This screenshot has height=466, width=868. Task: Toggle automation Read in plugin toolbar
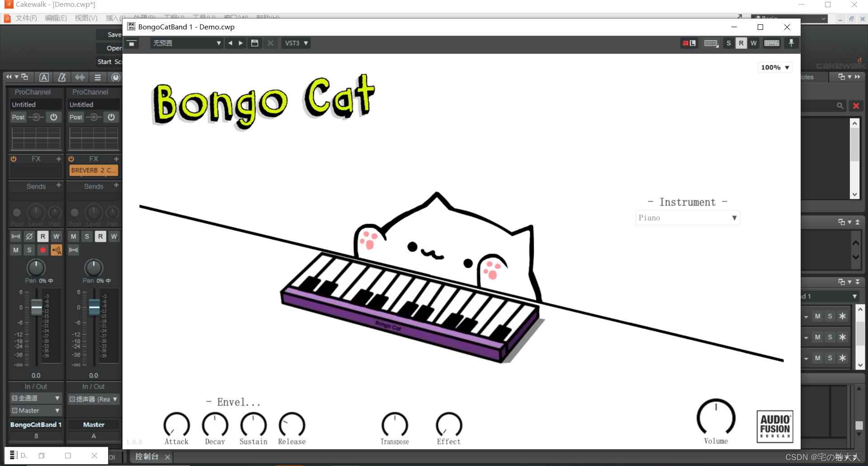741,43
